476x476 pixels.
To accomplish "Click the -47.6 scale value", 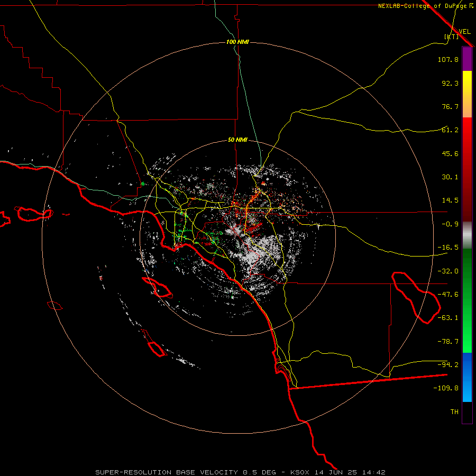I will point(448,295).
